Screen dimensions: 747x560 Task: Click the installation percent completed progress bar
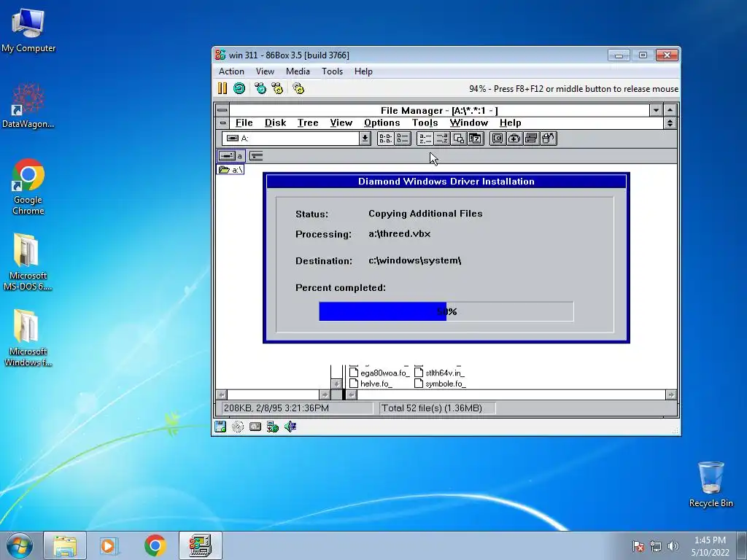pyautogui.click(x=446, y=311)
